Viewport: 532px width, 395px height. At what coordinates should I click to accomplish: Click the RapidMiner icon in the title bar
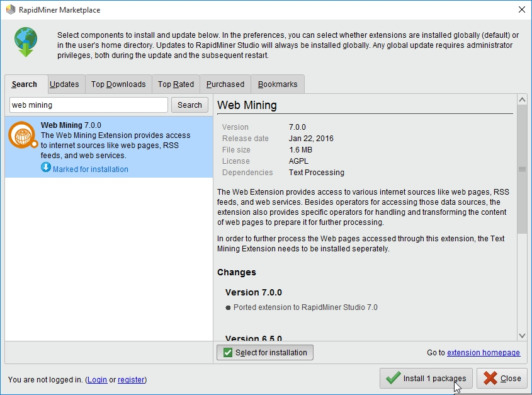[x=9, y=9]
